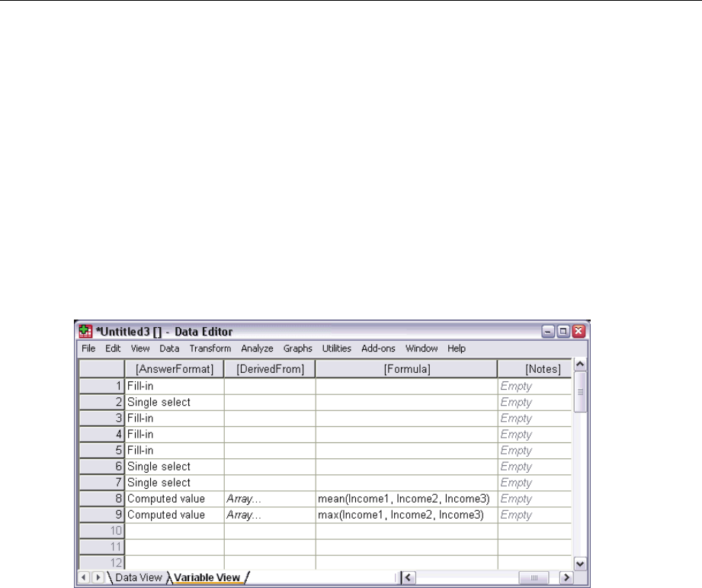Open the Data menu
This screenshot has height=588, width=702.
tap(169, 349)
